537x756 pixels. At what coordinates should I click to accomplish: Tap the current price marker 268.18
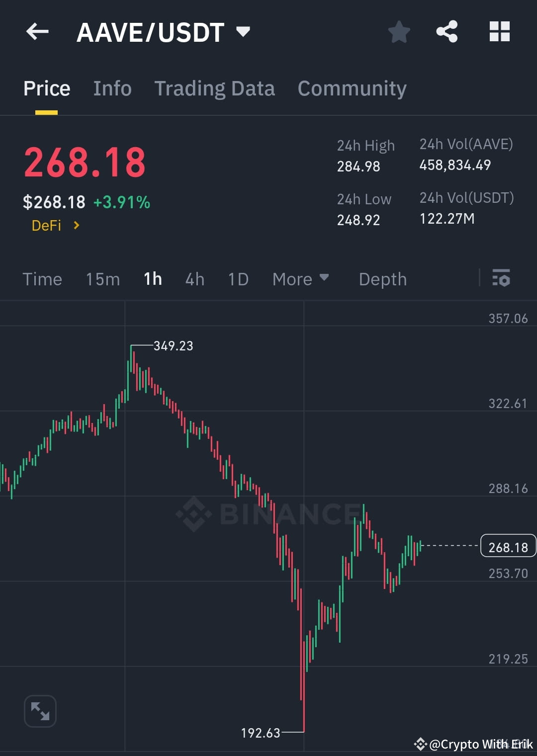coord(508,546)
